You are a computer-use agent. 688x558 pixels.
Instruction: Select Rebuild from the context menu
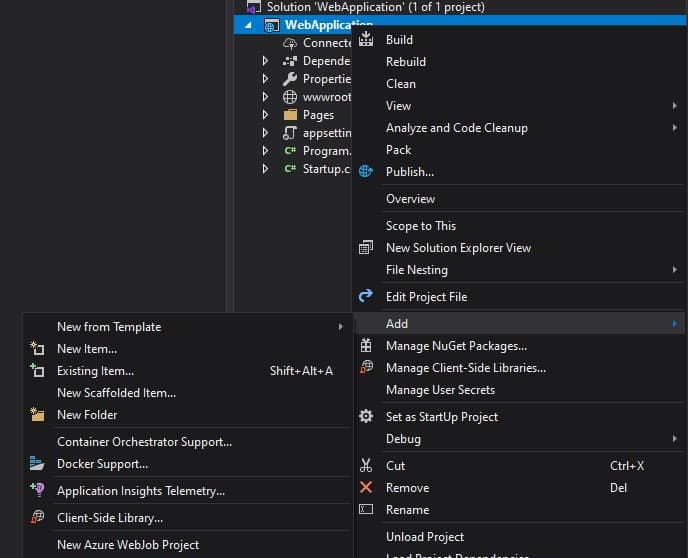[406, 62]
